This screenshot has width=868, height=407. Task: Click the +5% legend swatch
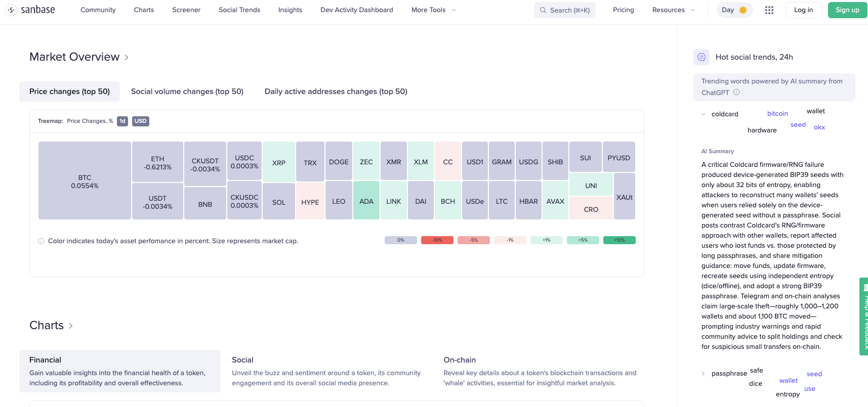[x=583, y=240]
